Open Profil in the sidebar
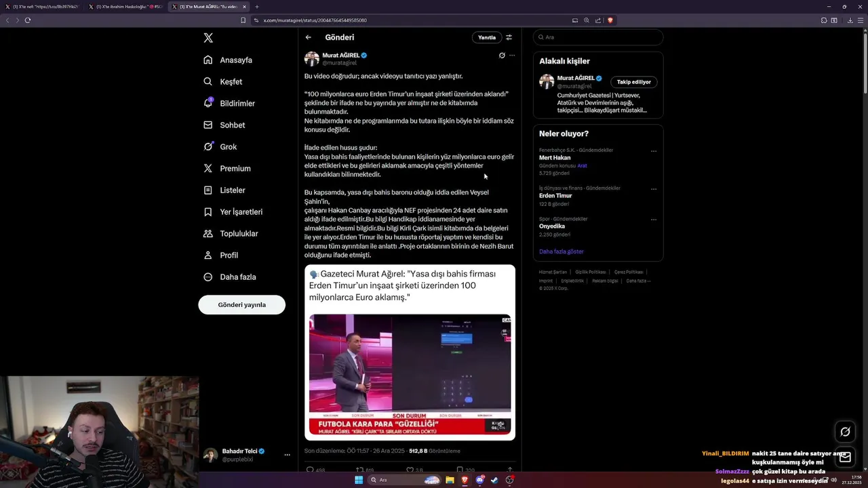Viewport: 868px width, 488px height. click(x=221, y=256)
